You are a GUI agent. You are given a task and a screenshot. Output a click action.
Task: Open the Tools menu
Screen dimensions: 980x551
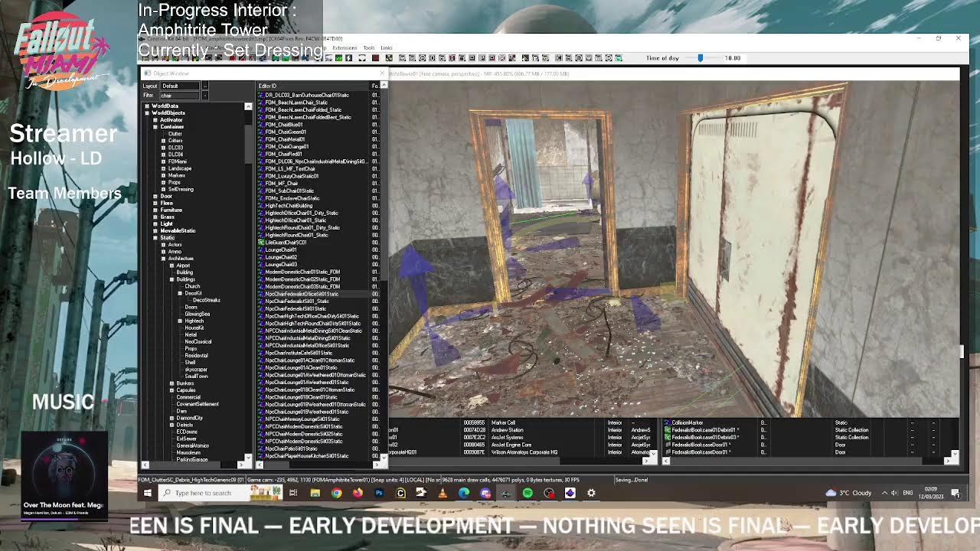[369, 48]
